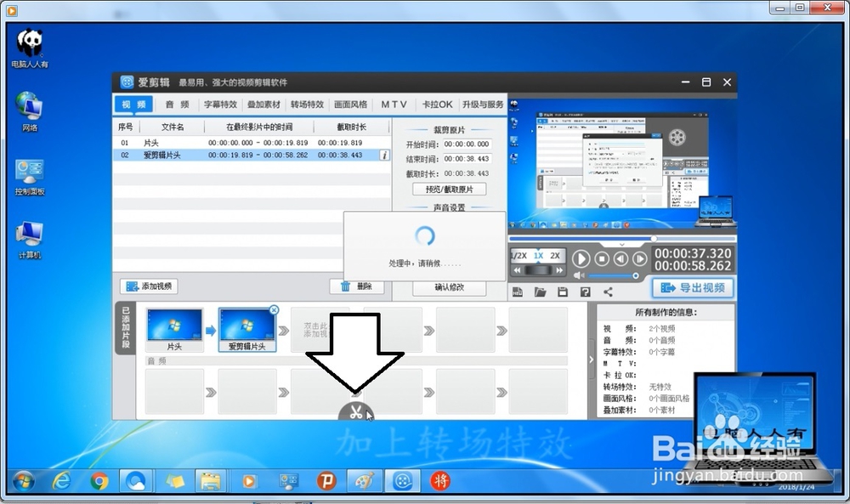Click the 添加视频 add video button
The height and width of the screenshot is (504, 850).
pyautogui.click(x=149, y=286)
